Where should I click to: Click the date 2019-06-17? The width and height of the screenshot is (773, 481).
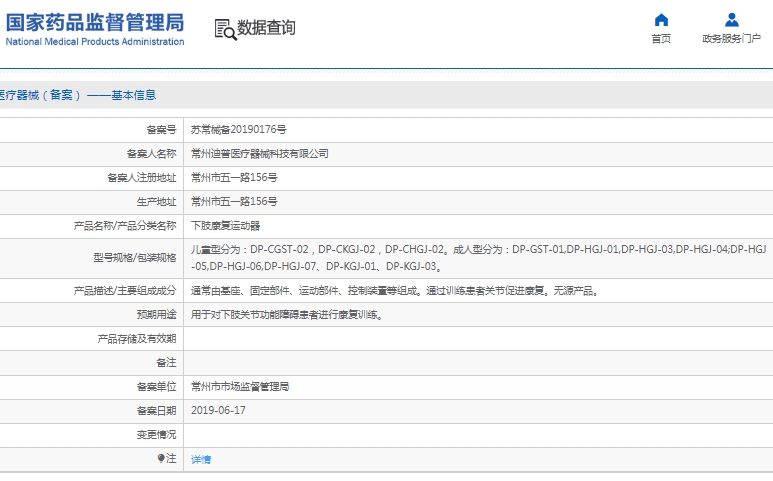(218, 411)
